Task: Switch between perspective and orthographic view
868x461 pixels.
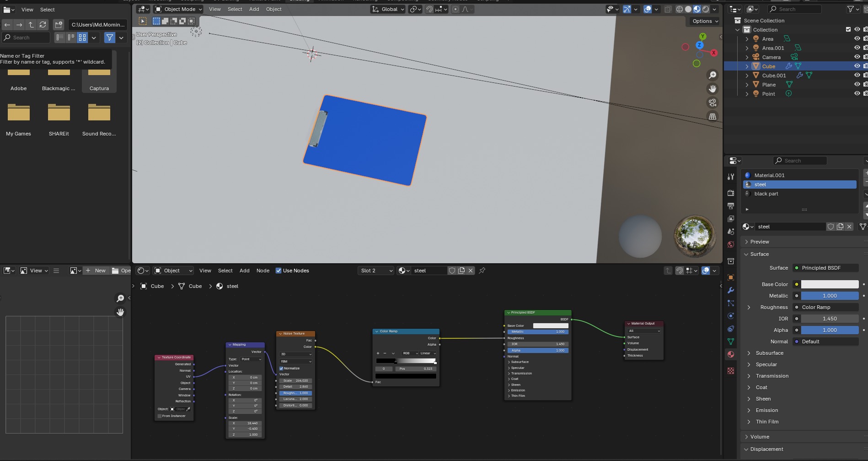Action: [x=713, y=116]
